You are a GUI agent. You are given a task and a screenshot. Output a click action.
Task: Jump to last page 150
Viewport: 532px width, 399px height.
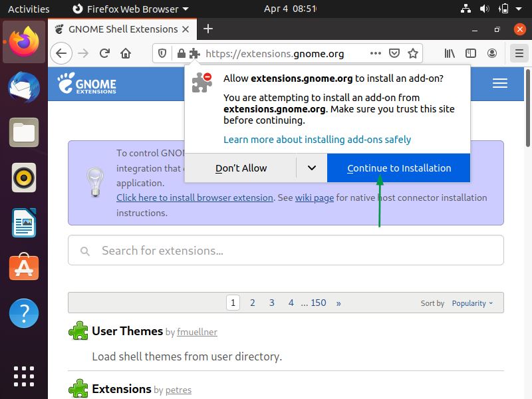(319, 303)
